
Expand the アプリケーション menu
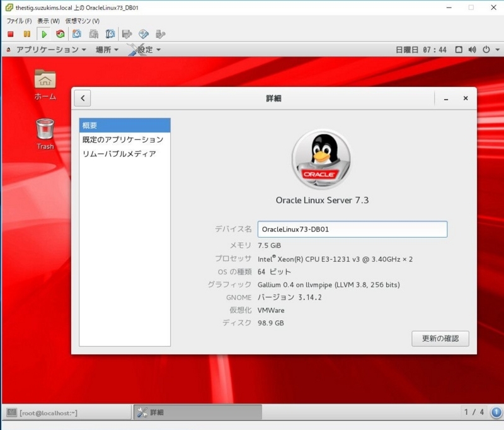coord(51,50)
